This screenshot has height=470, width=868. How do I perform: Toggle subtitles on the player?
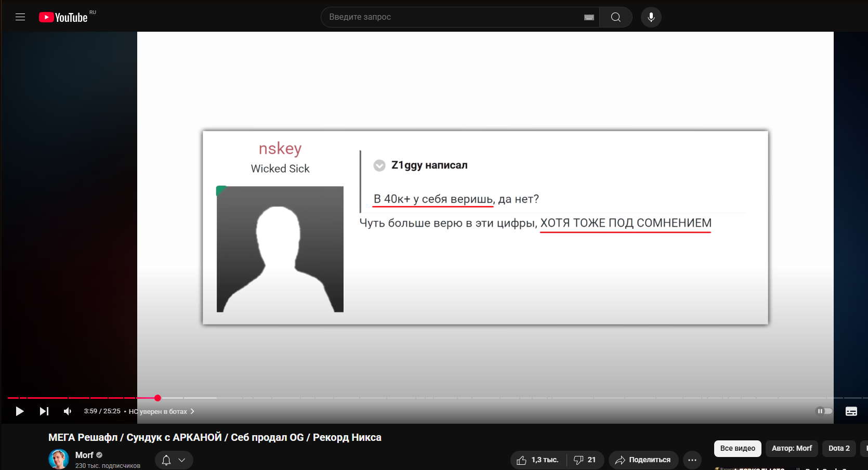[x=851, y=411]
